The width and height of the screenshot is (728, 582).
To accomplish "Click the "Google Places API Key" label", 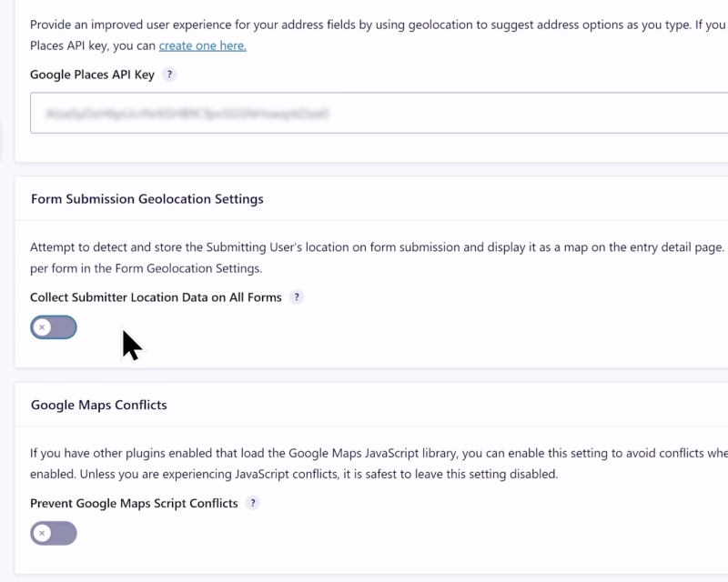I will (x=92, y=75).
